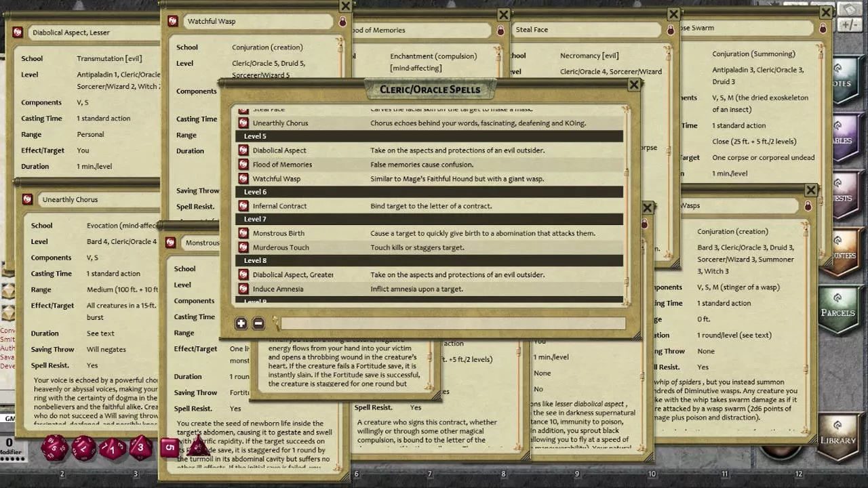Toggle lock on Flood of Memories window
The height and width of the screenshot is (488, 868).
[500, 30]
